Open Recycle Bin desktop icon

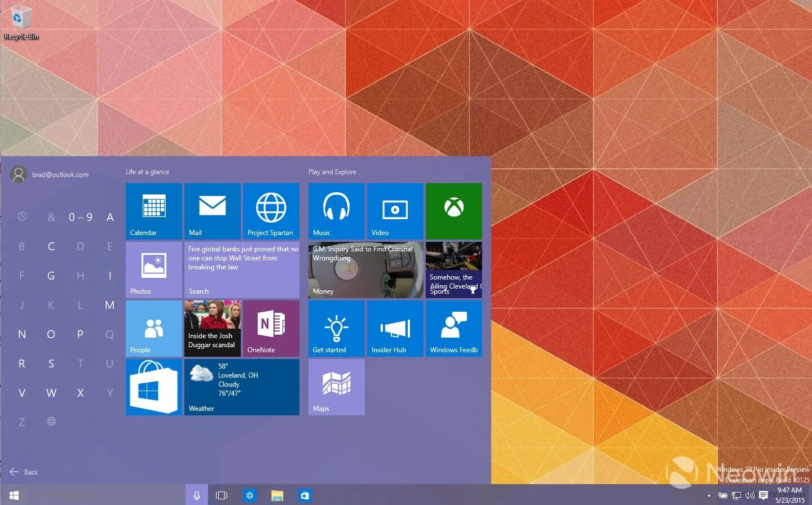[21, 24]
